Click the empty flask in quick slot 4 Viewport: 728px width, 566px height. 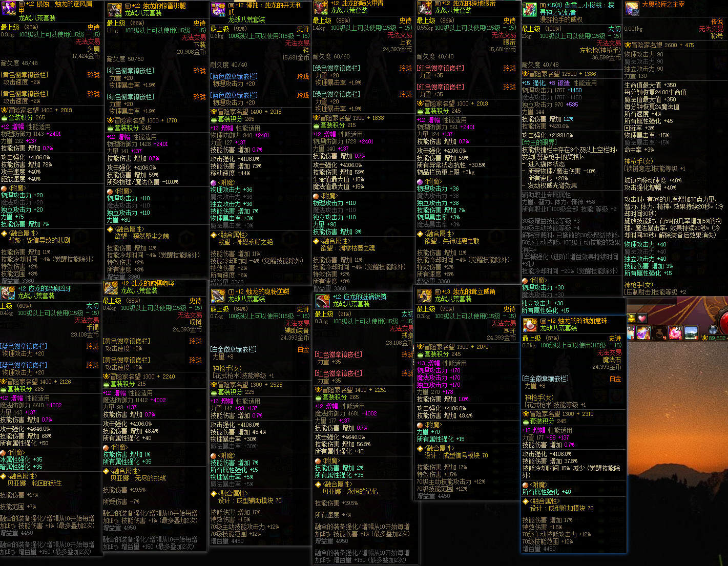tap(659, 332)
